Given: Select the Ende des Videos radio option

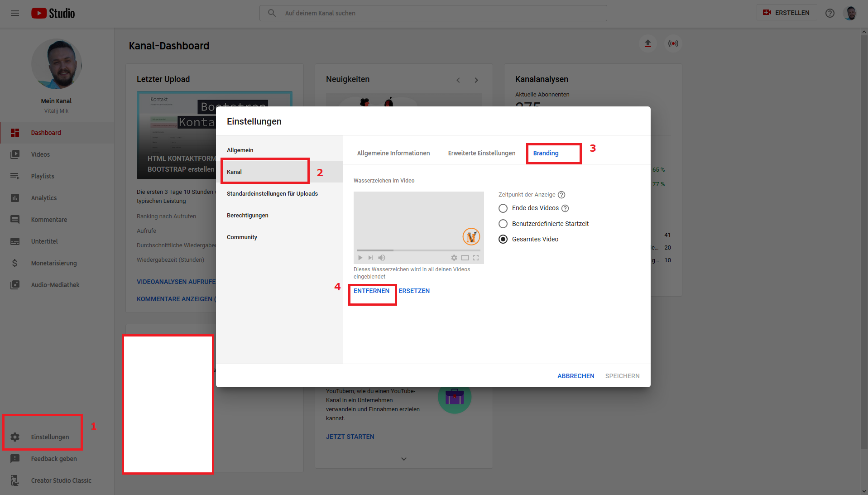Looking at the screenshot, I should click(503, 208).
